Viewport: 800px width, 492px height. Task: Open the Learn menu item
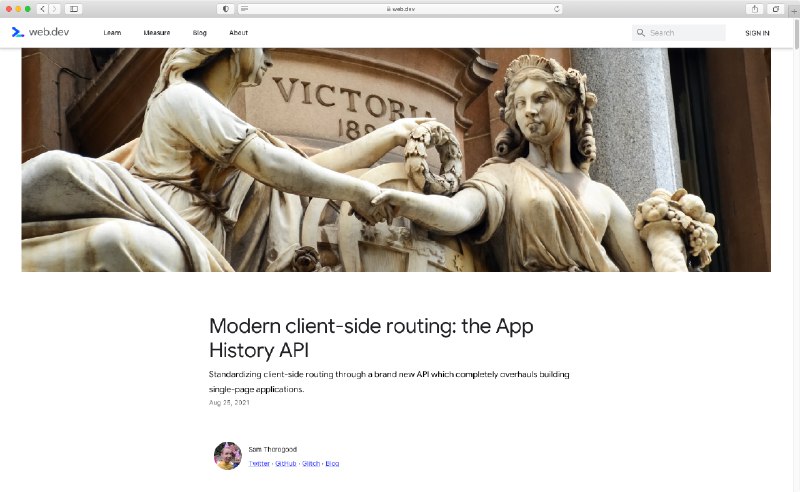coord(112,33)
